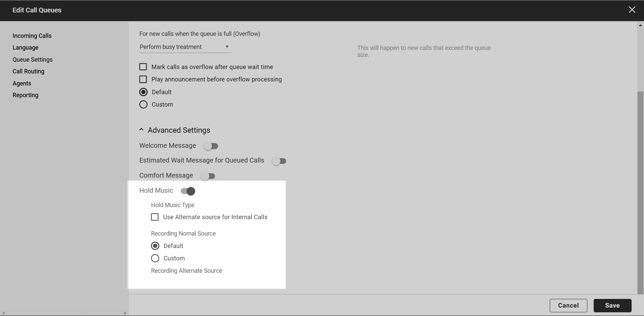The height and width of the screenshot is (316, 644).
Task: Select Custom overflow announcement option
Action: click(x=143, y=104)
